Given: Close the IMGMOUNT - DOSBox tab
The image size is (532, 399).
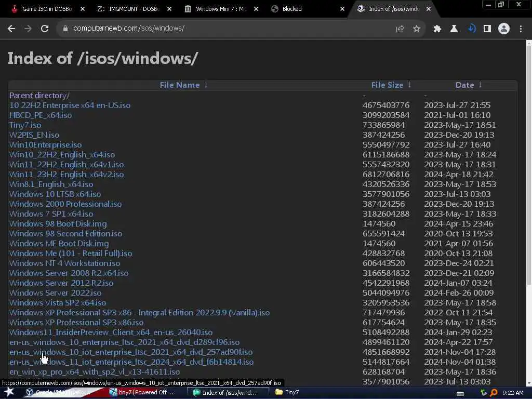Looking at the screenshot, I should pos(169,9).
